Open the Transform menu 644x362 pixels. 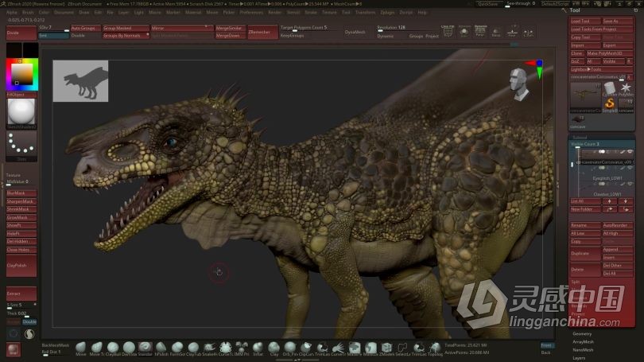coord(365,13)
